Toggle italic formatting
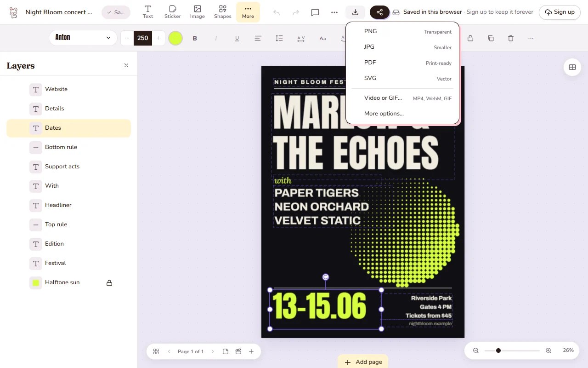Image resolution: width=588 pixels, height=368 pixels. pos(216,38)
